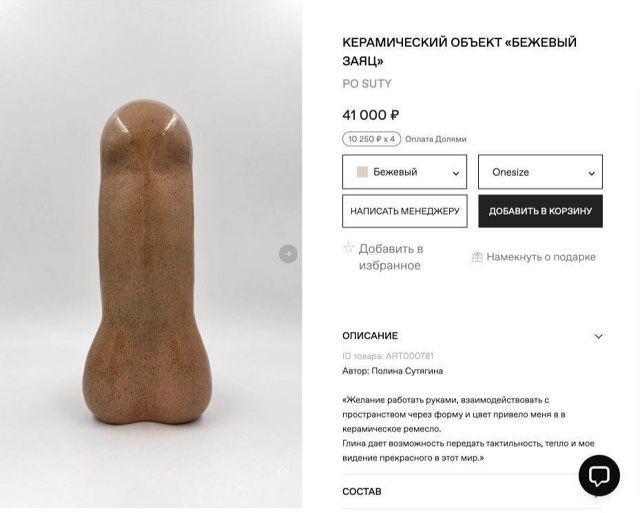This screenshot has width=640, height=513.
Task: Click the next image arrow on the product photo
Action: point(288,253)
